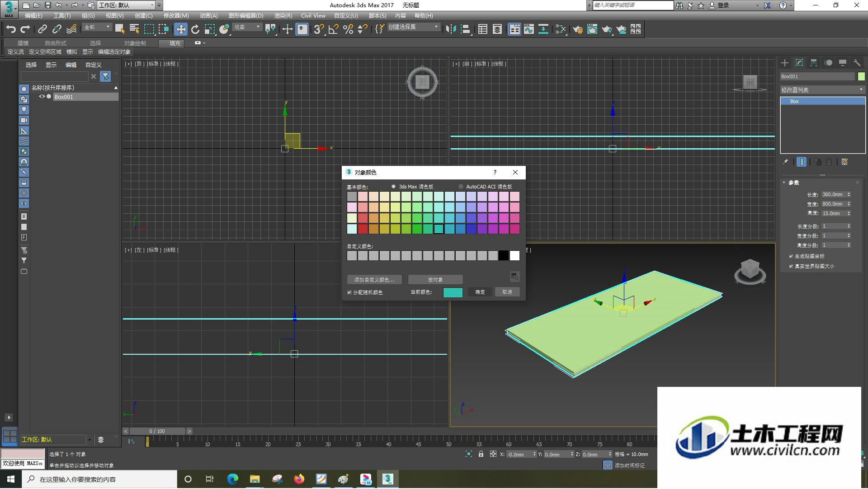Switch to Motion command panel tab
The height and width of the screenshot is (489, 868).
(x=828, y=63)
